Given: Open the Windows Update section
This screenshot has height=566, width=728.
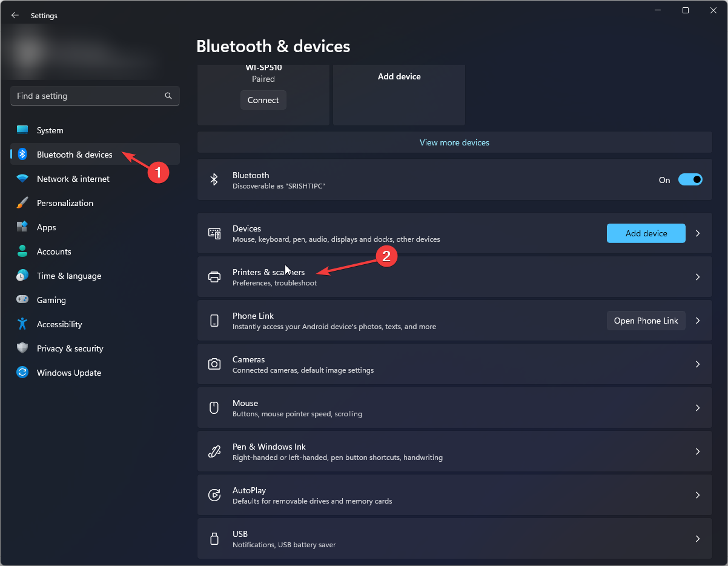Looking at the screenshot, I should tap(95, 373).
